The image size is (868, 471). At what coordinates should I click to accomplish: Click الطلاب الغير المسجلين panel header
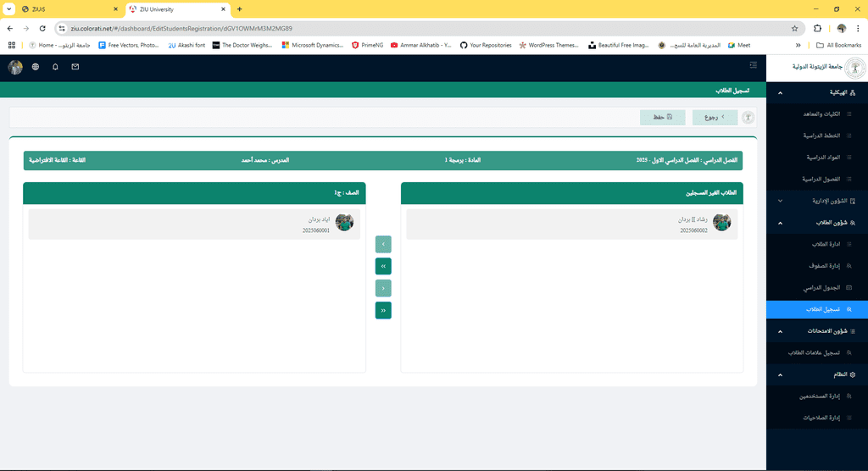tap(572, 193)
